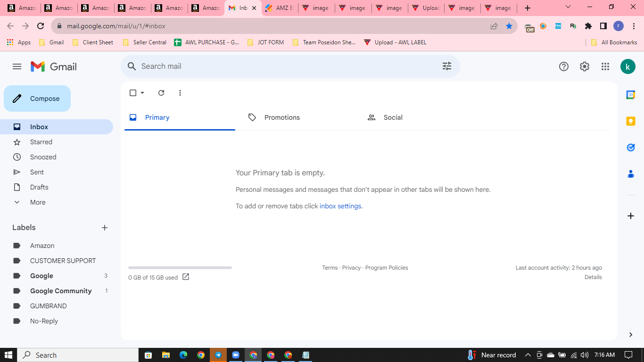644x362 pixels.
Task: Open the Inbox folder
Action: pos(57,127)
